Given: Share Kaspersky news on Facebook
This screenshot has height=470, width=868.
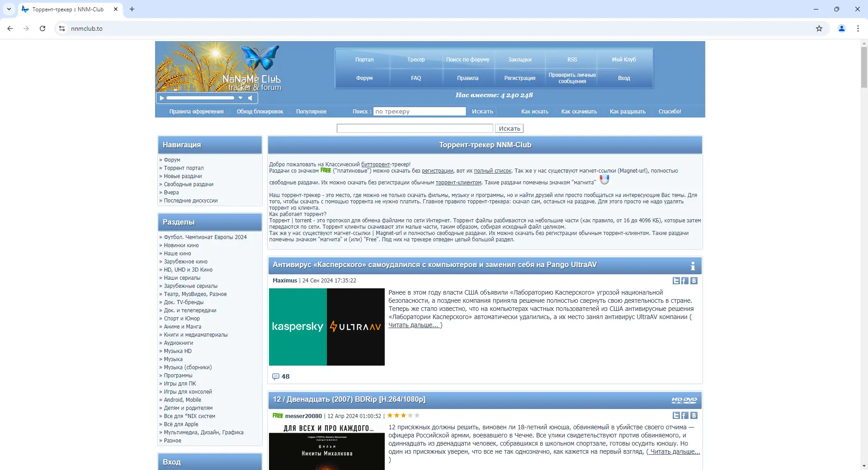Looking at the screenshot, I should coord(685,281).
